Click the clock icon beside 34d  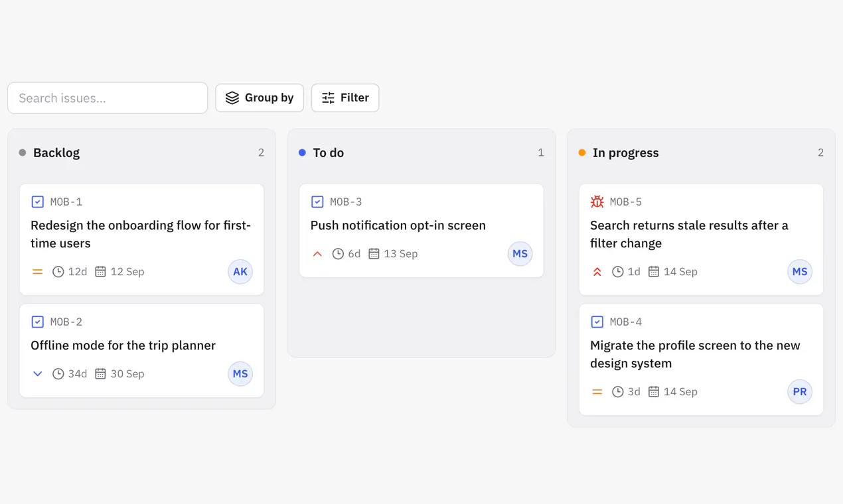pyautogui.click(x=58, y=374)
